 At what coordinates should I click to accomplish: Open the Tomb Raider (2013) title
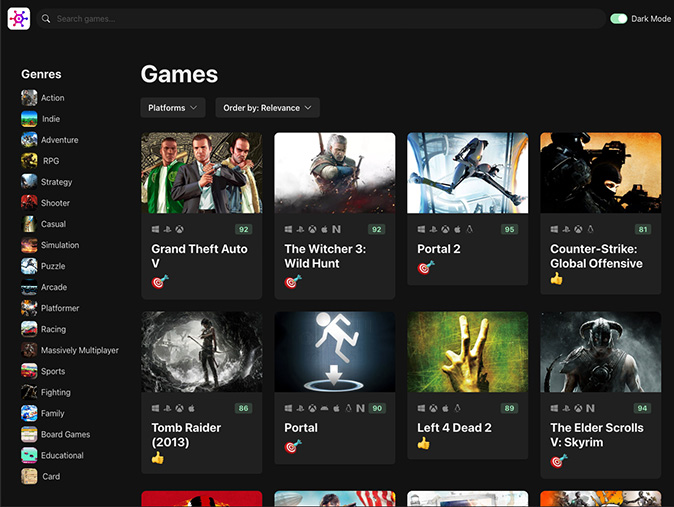tap(186, 435)
